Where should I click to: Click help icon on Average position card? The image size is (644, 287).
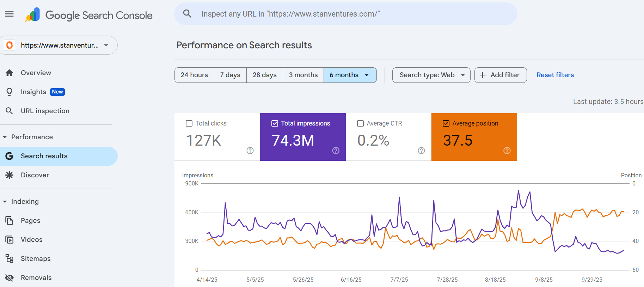[507, 151]
